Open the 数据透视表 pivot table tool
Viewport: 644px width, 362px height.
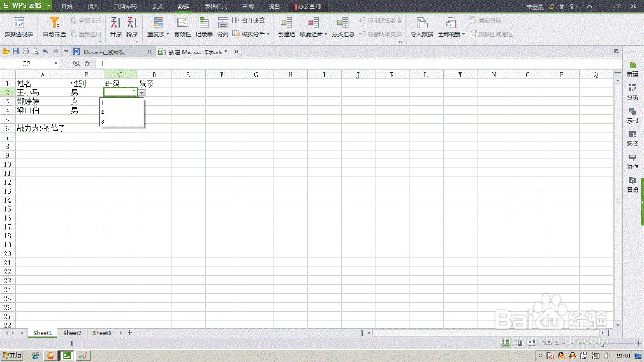pyautogui.click(x=19, y=27)
